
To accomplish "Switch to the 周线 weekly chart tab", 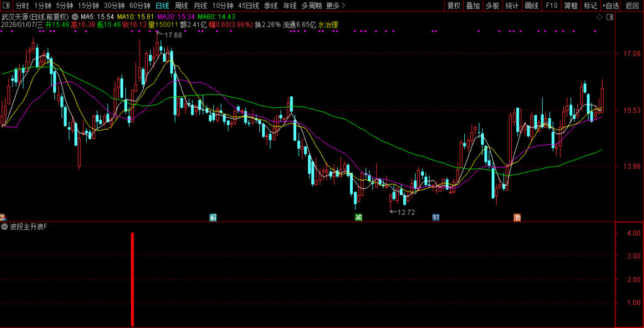I will pos(181,6).
